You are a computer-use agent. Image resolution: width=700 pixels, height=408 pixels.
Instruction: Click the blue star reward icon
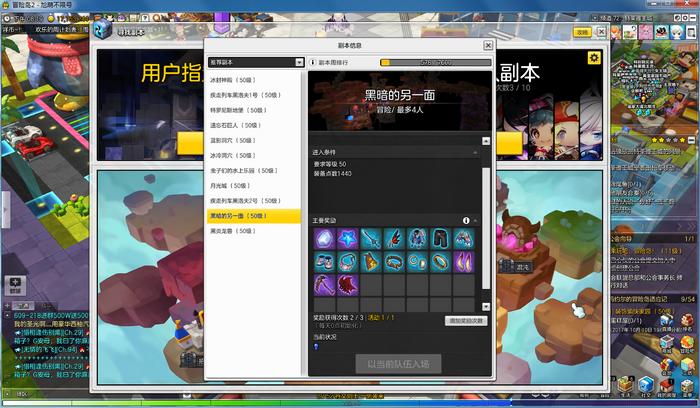(x=348, y=239)
